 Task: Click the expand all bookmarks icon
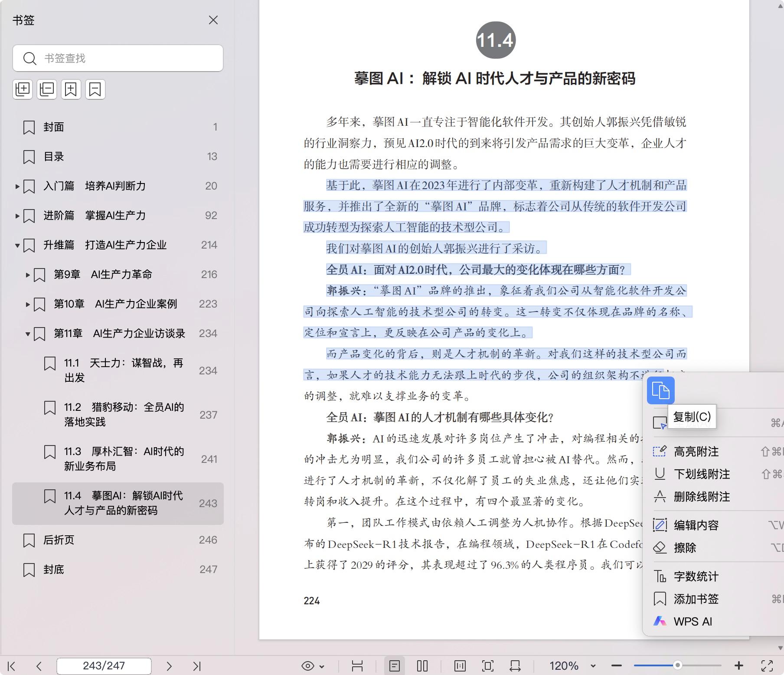[x=23, y=89]
